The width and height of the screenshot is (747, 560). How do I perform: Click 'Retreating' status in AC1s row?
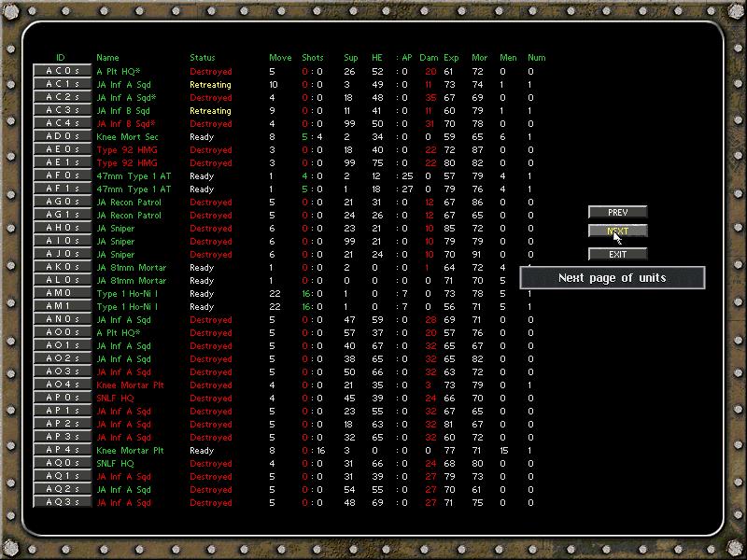pos(210,85)
